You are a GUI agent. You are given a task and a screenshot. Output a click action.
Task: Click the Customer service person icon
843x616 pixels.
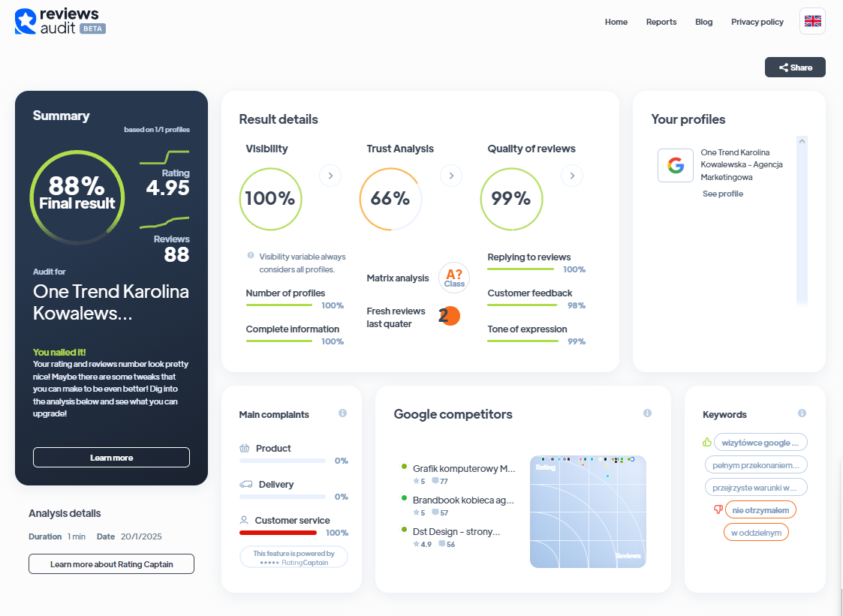[244, 520]
